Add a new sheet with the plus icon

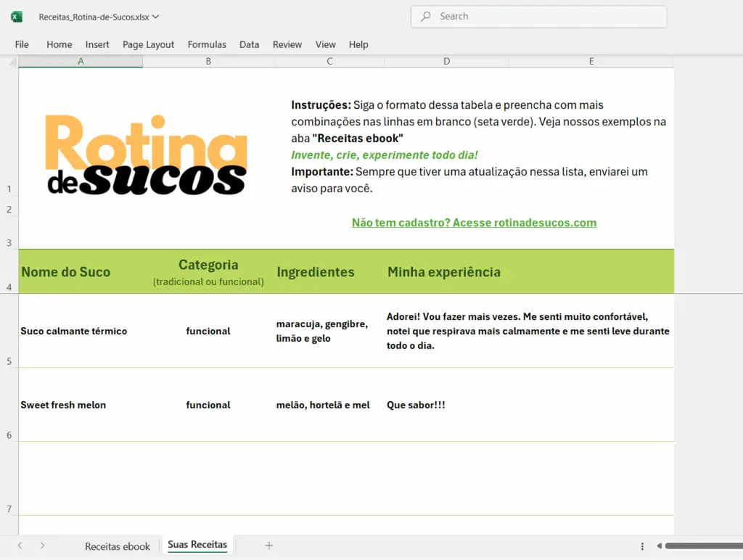point(268,545)
